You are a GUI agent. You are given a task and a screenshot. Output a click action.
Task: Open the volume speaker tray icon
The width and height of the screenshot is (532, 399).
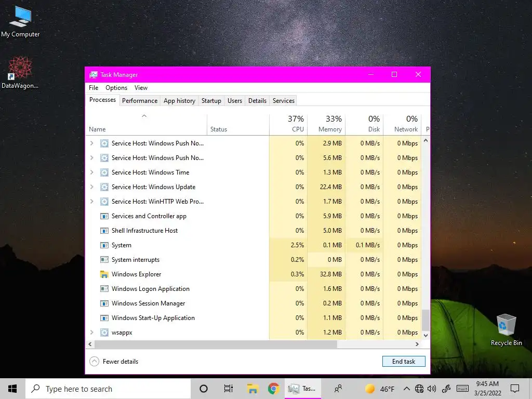click(432, 389)
